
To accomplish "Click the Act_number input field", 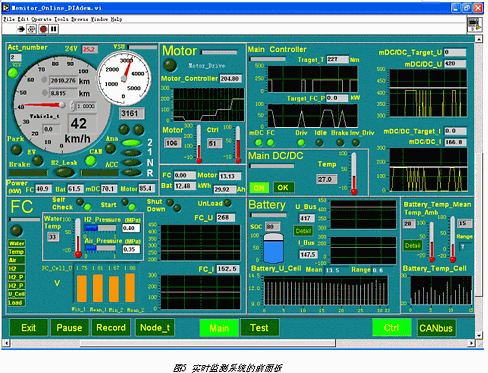I will pos(15,57).
